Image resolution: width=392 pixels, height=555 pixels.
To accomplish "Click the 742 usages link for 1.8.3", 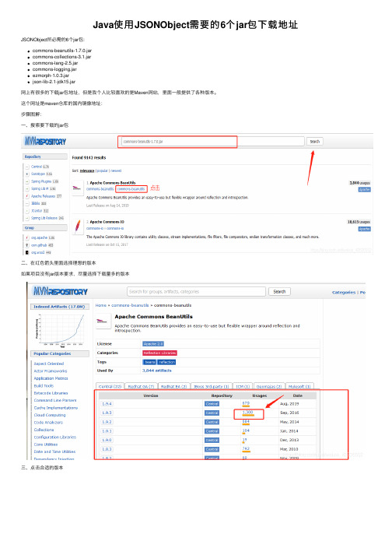I will [246, 449].
